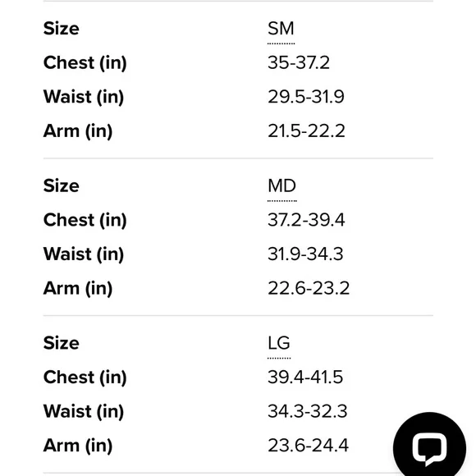Click Chest (in) label in SM block

pos(85,63)
